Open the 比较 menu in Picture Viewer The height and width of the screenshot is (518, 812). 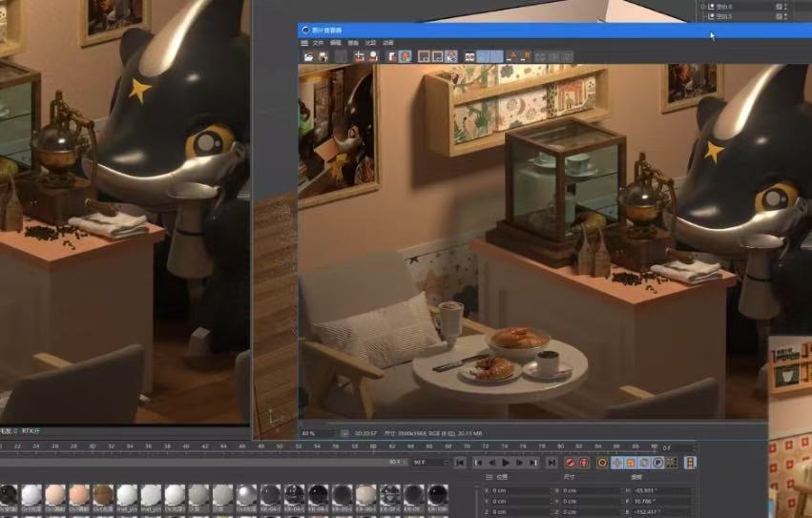coord(370,43)
